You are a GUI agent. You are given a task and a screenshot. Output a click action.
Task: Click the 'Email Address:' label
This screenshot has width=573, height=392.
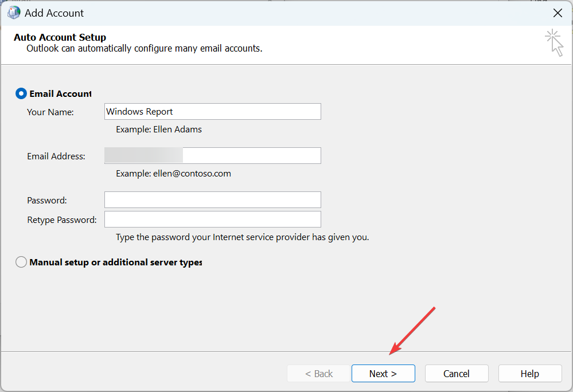(x=56, y=156)
